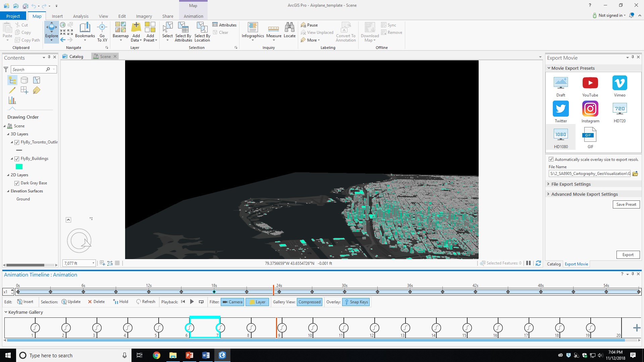Click the Export button to render movie
The width and height of the screenshot is (644, 362).
point(628,255)
